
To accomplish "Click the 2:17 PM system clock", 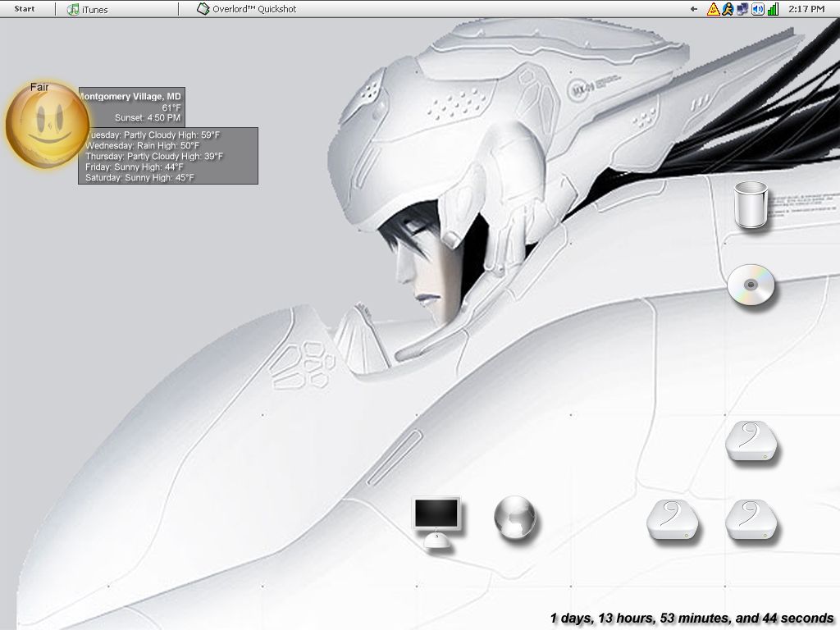I will click(806, 9).
